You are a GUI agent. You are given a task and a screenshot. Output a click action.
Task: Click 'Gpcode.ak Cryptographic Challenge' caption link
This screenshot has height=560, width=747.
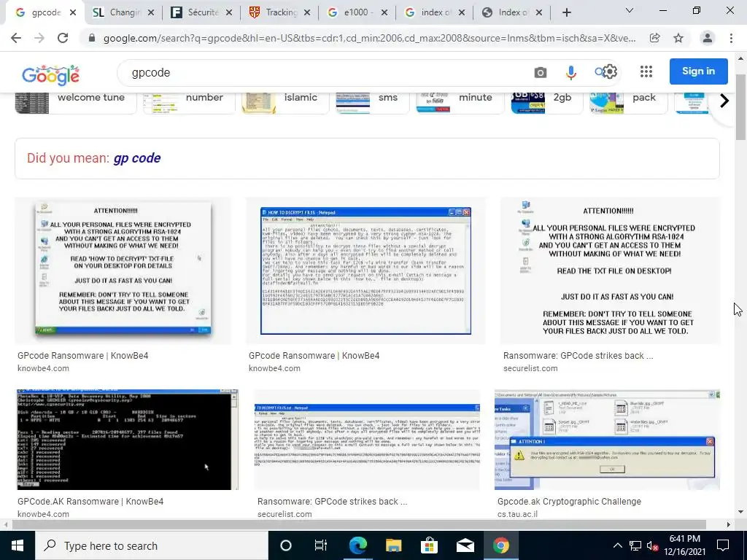coord(569,502)
